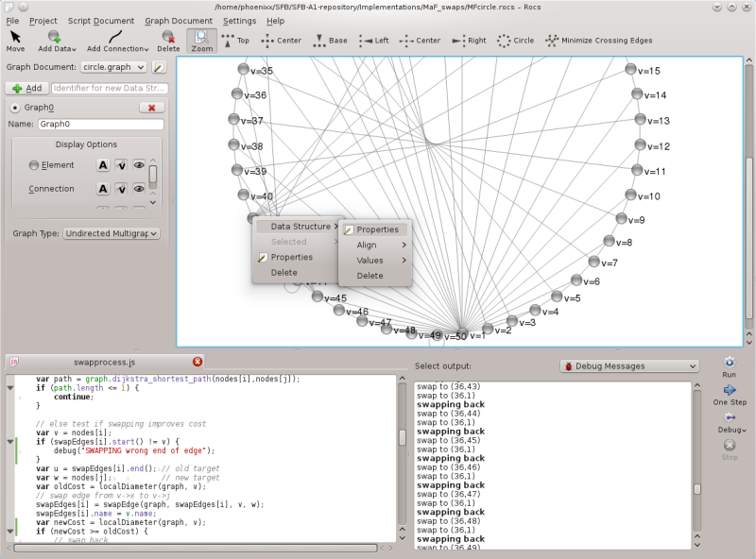Open the Script Document menu
Screen dimensions: 756x559
[100, 20]
